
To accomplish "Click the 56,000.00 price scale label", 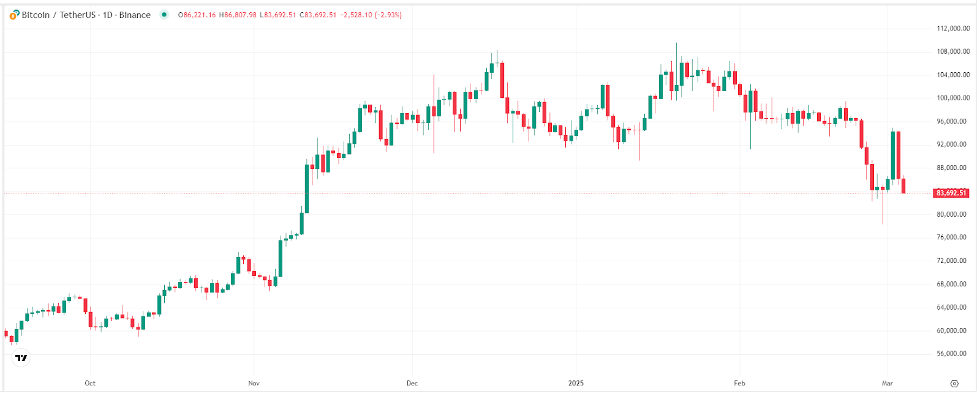I will pos(953,354).
